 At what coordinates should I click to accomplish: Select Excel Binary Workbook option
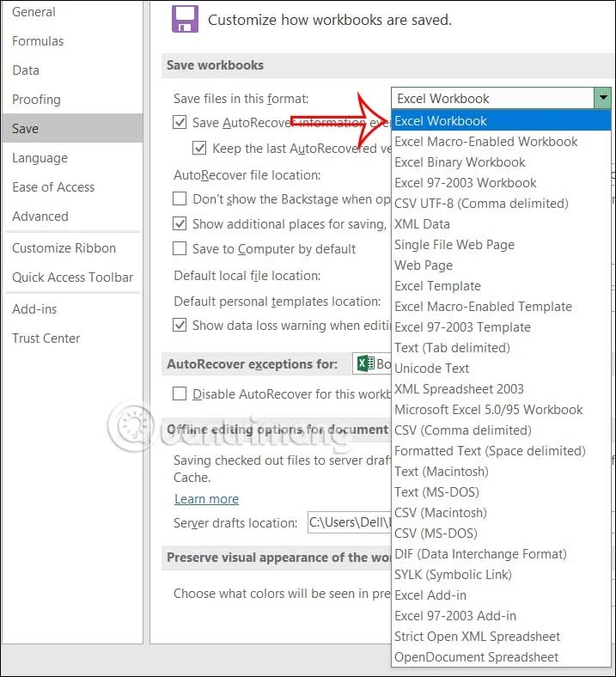click(501, 162)
